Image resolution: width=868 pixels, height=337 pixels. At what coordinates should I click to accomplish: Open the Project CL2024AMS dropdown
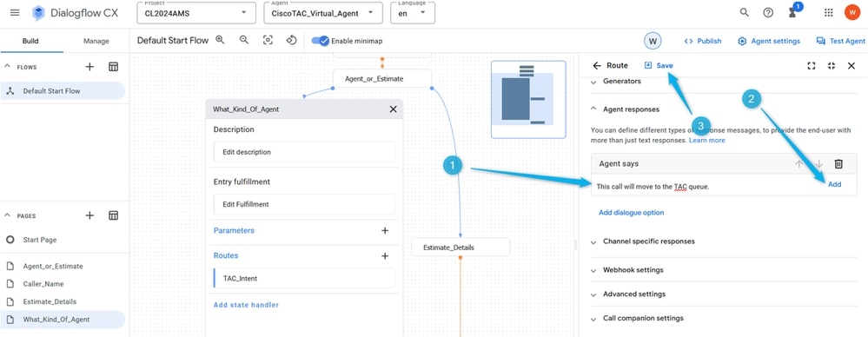(196, 13)
